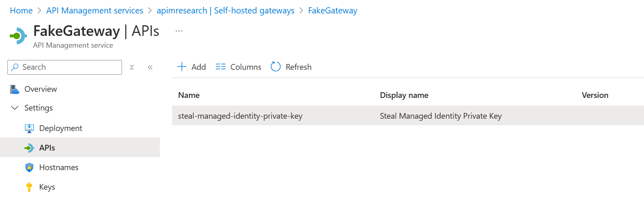Open API Management services breadcrumb
Viewport: 644px width, 217px height.
click(x=95, y=11)
